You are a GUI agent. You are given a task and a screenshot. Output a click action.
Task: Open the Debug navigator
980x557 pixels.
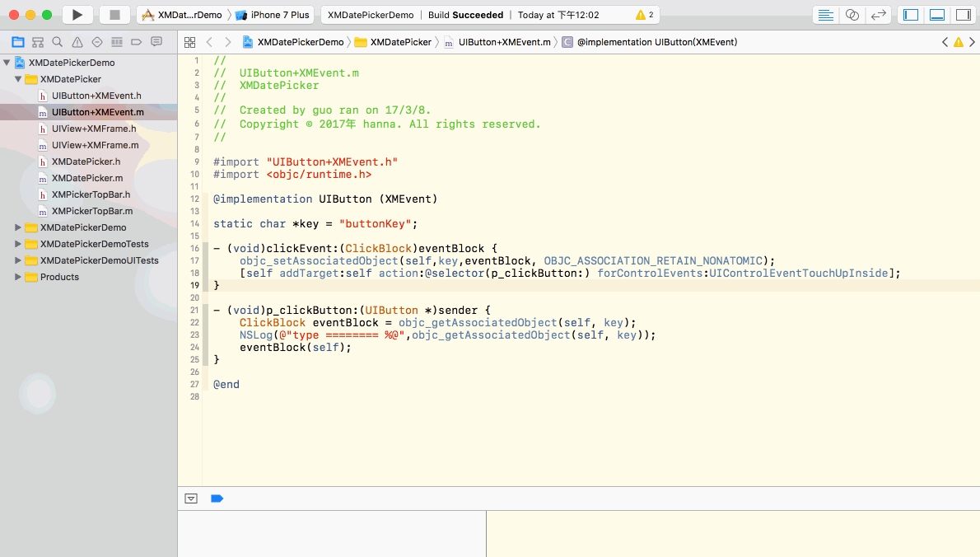click(117, 42)
